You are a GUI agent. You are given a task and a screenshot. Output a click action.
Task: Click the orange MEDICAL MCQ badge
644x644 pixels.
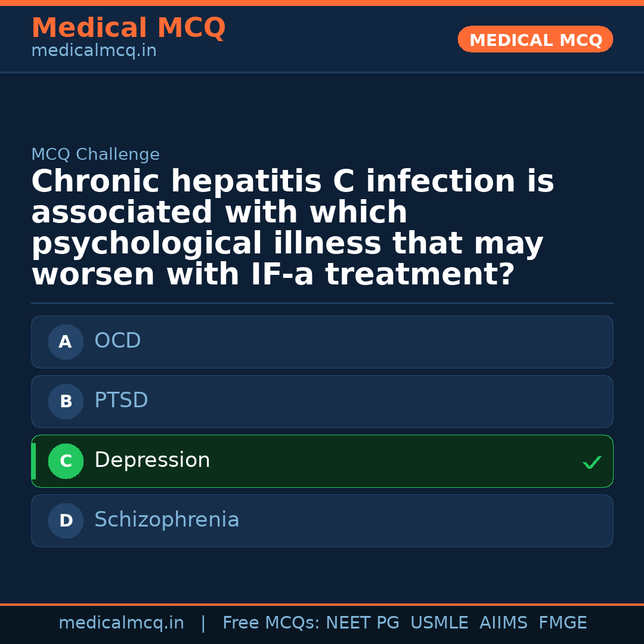535,40
